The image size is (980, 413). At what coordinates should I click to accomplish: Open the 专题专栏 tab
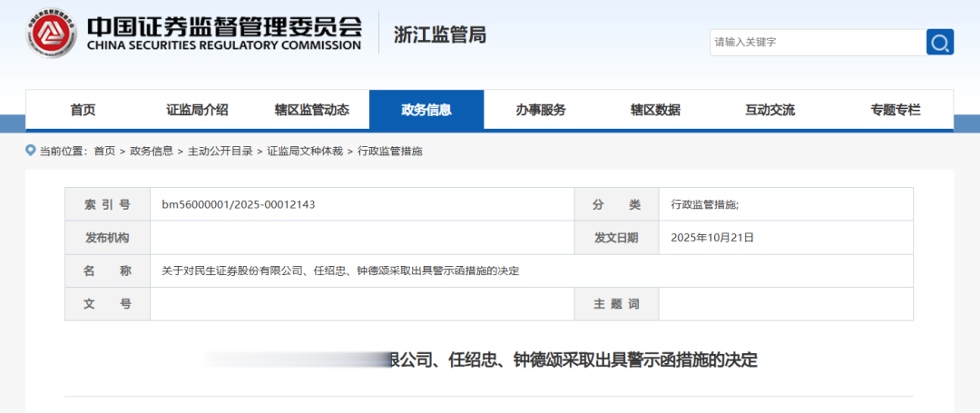(896, 111)
